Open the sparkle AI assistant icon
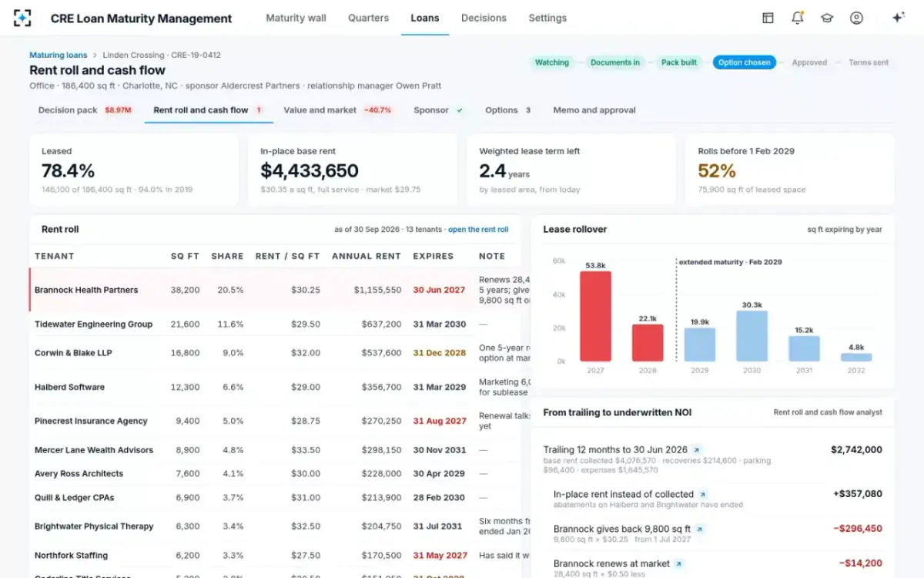This screenshot has width=924, height=578. pos(898,18)
